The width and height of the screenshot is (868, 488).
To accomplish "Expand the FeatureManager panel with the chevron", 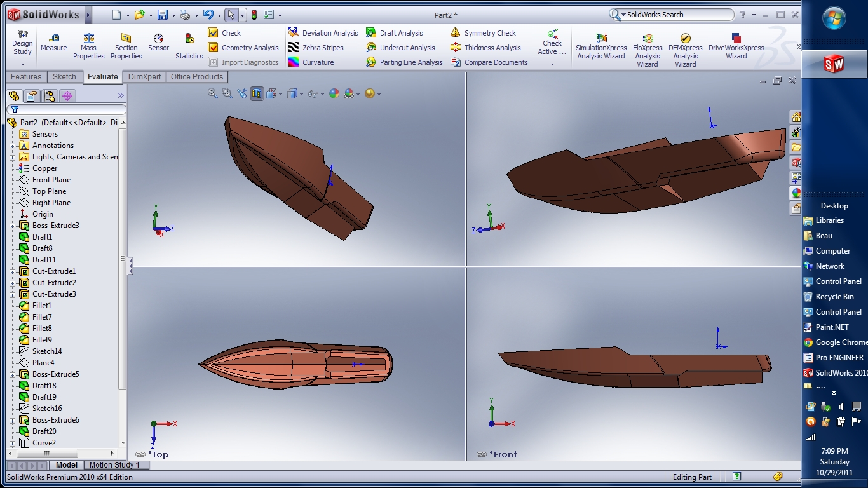I will 121,96.
